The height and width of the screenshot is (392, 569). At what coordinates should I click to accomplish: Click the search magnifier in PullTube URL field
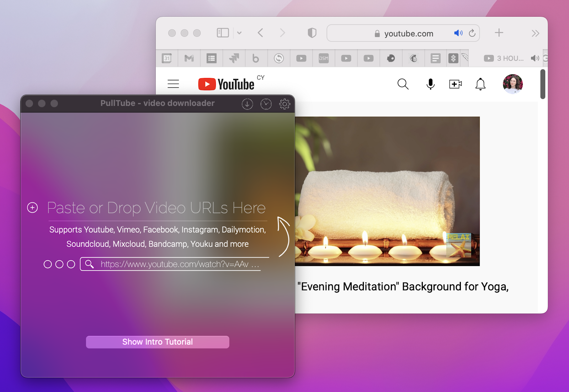90,264
